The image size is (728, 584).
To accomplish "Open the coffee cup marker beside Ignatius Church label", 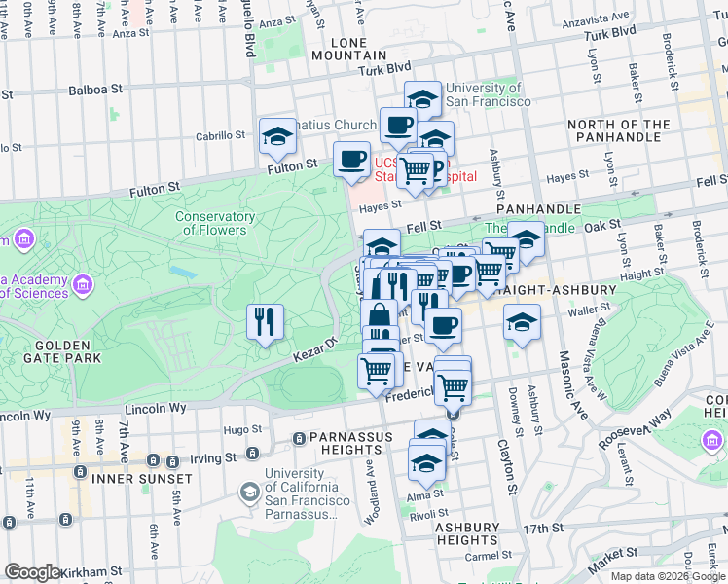I will (398, 127).
